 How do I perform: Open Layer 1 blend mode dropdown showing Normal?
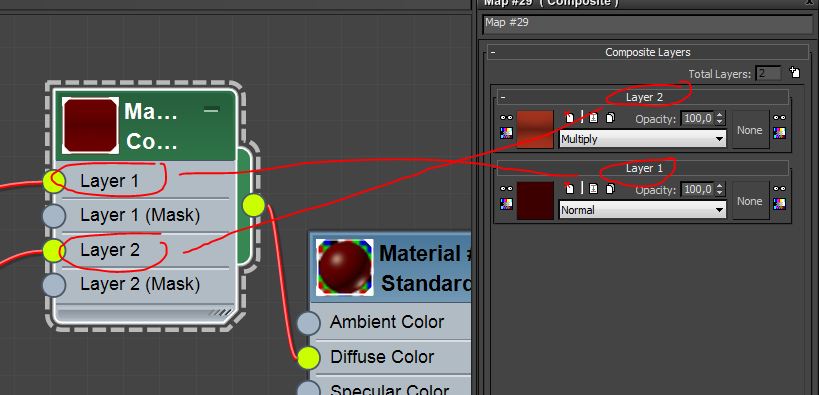coord(642,210)
